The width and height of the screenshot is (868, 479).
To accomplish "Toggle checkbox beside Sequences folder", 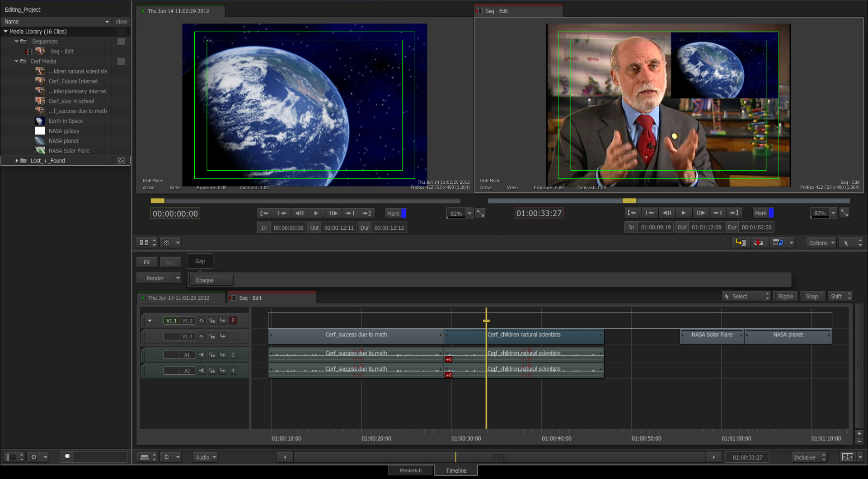I will (x=121, y=42).
